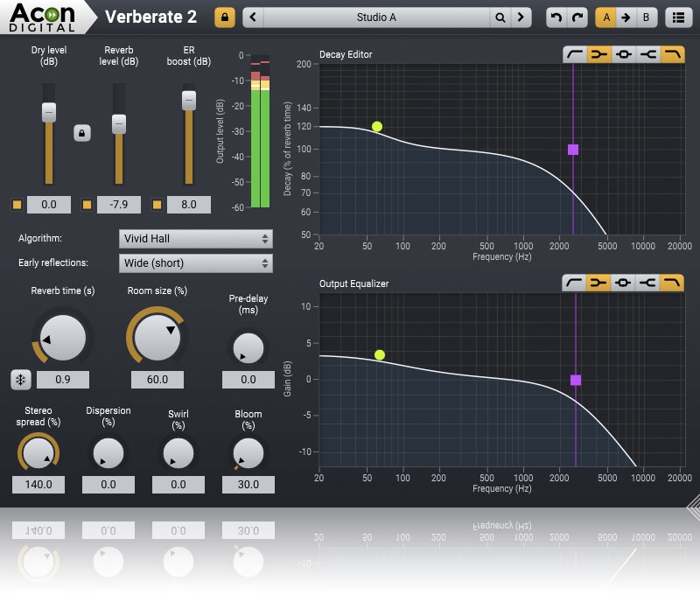Click the orange lock icon beside Verberate 2
This screenshot has height=595, width=700.
click(225, 17)
